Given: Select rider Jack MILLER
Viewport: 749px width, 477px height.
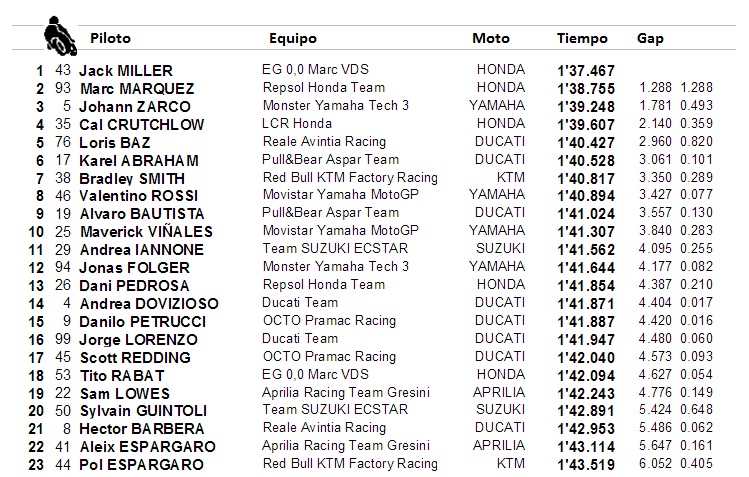Looking at the screenshot, I should tap(126, 71).
